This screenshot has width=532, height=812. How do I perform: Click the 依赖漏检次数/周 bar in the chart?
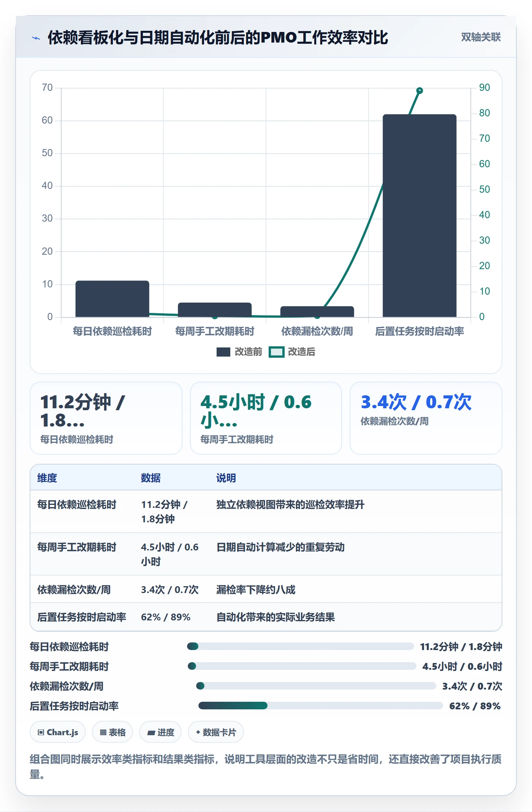pyautogui.click(x=317, y=311)
